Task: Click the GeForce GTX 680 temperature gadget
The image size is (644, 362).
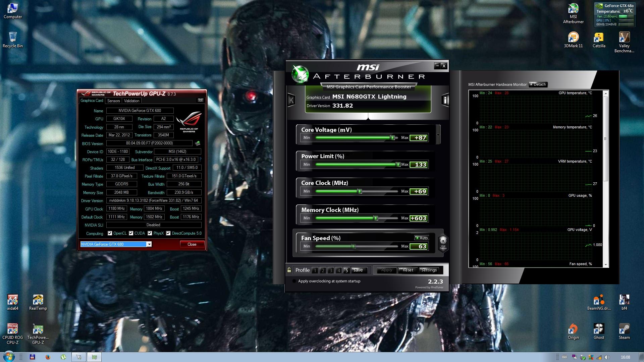Action: click(614, 15)
